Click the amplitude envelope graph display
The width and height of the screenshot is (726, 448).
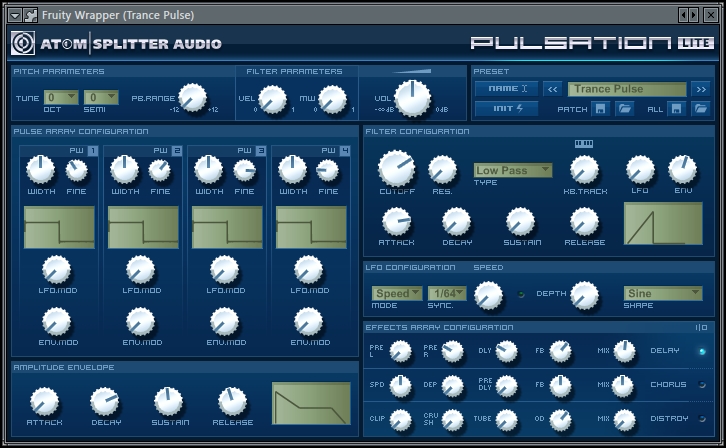click(x=311, y=403)
